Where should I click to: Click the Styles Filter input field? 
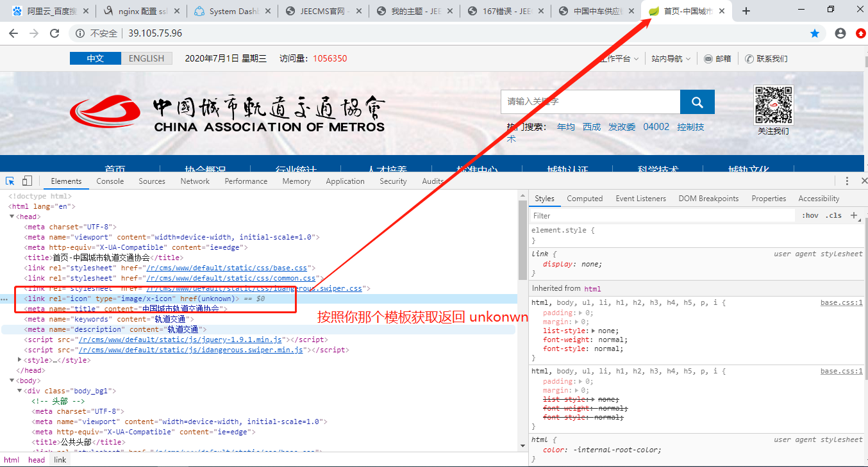coord(663,216)
